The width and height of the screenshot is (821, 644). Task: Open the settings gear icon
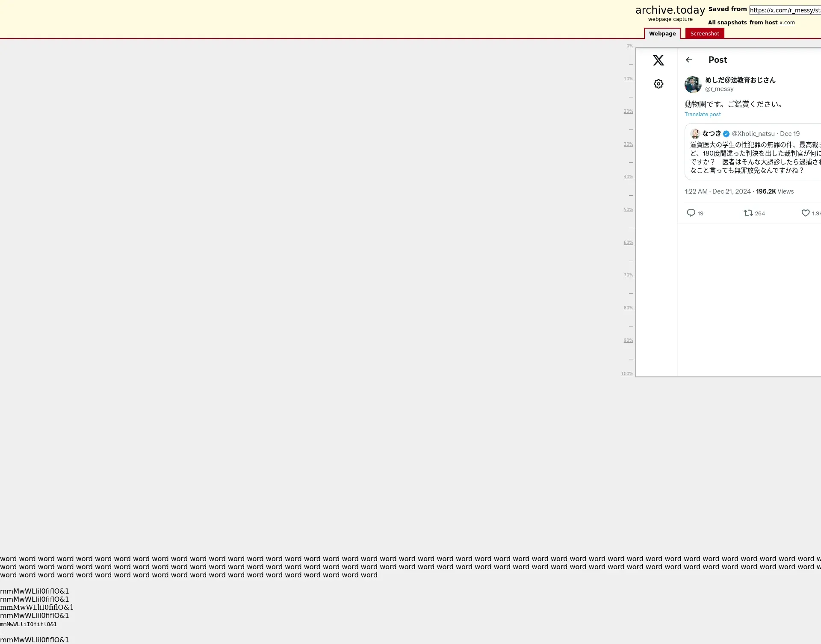(x=658, y=84)
